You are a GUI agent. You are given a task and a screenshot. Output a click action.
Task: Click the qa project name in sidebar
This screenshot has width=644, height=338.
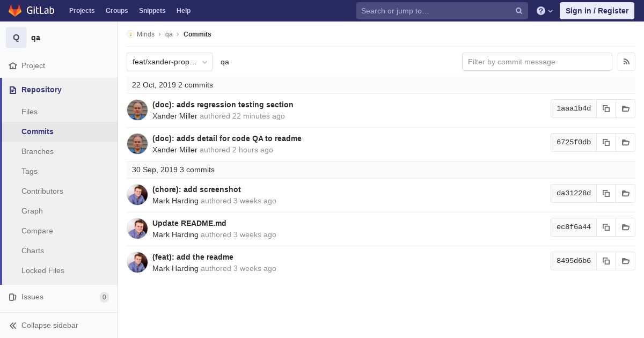coord(35,38)
